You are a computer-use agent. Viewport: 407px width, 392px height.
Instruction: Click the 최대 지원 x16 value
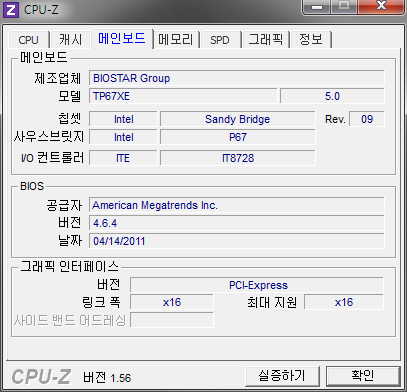(344, 302)
